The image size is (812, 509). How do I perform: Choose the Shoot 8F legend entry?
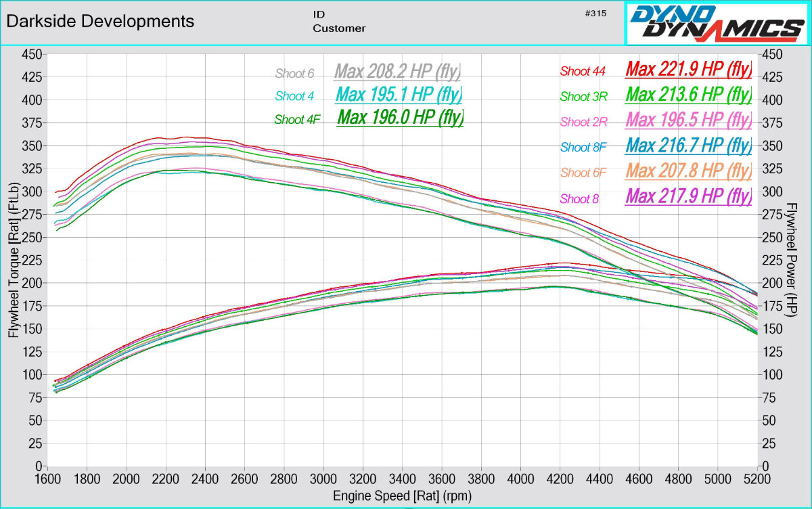[x=584, y=147]
